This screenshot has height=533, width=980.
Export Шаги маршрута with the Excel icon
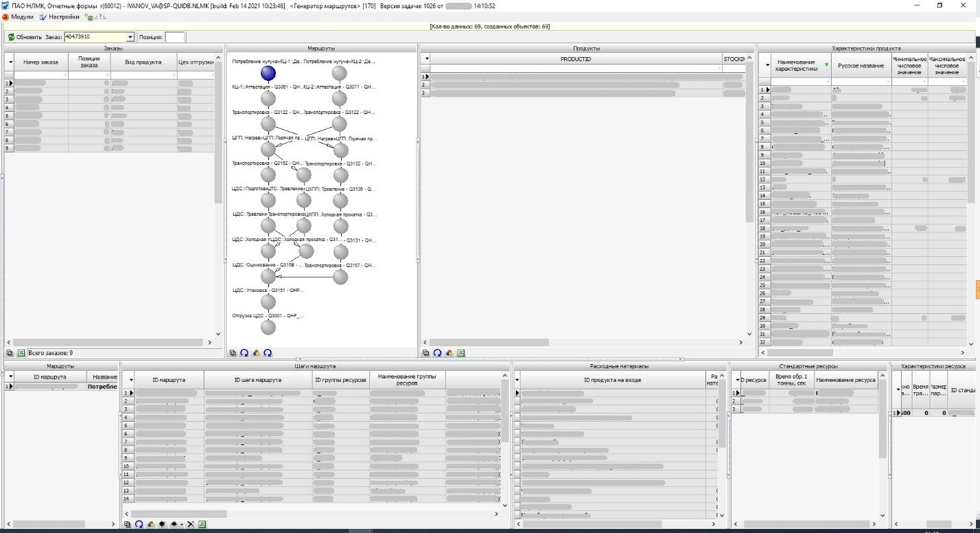click(202, 524)
